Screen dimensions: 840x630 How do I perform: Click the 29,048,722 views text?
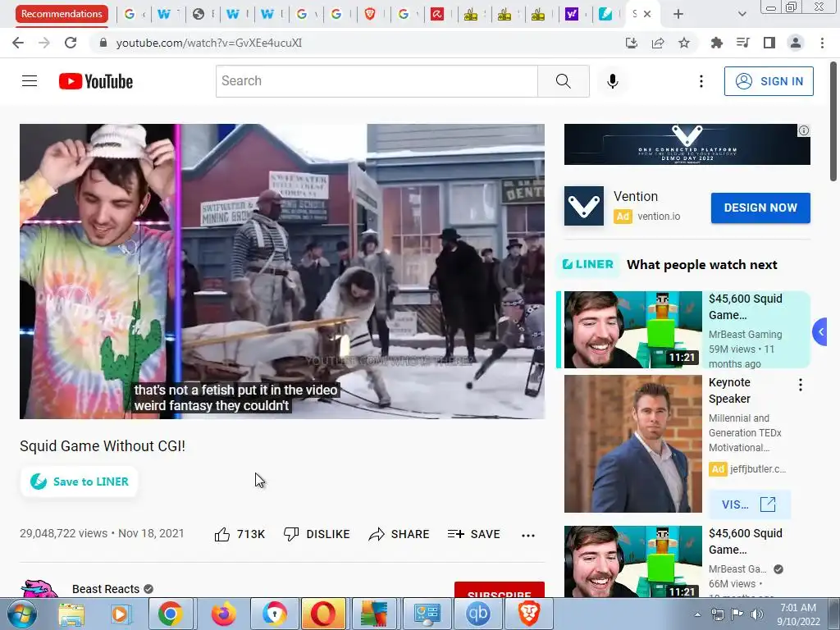point(64,533)
